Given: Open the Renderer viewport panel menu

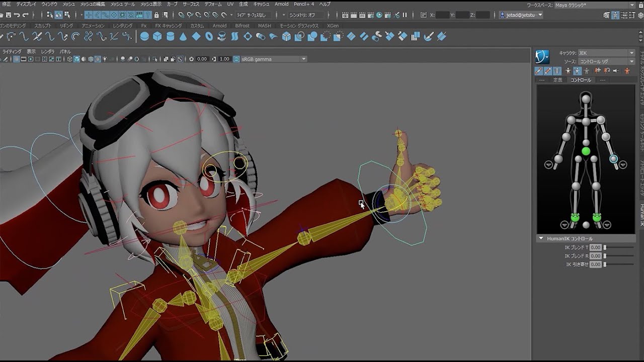Looking at the screenshot, I should pyautogui.click(x=48, y=51).
